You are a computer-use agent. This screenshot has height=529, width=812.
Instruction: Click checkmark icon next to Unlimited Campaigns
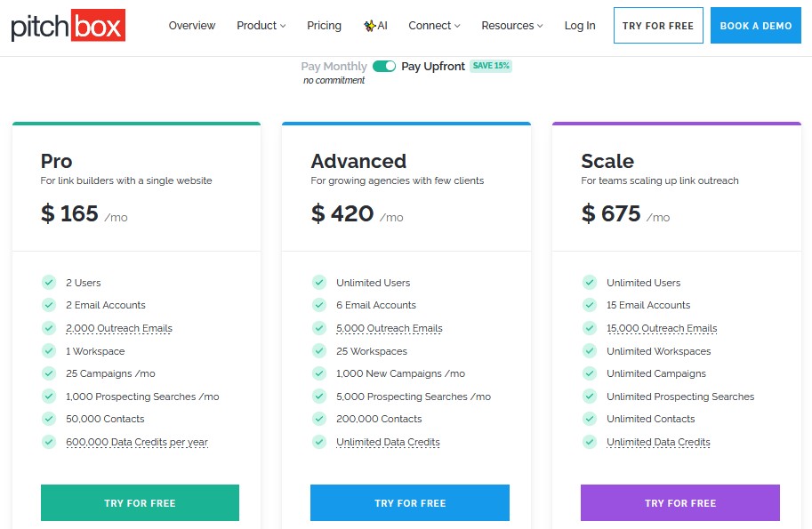[x=590, y=373]
